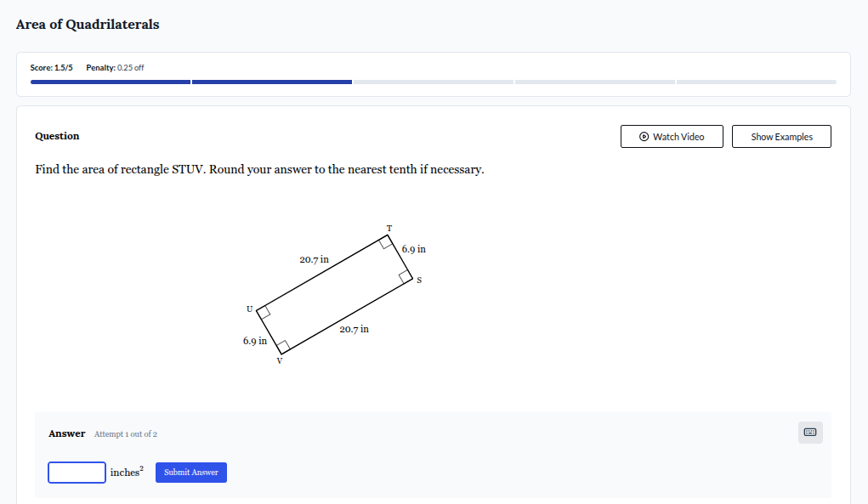Select the rectangle STUV diagram

pos(335,293)
